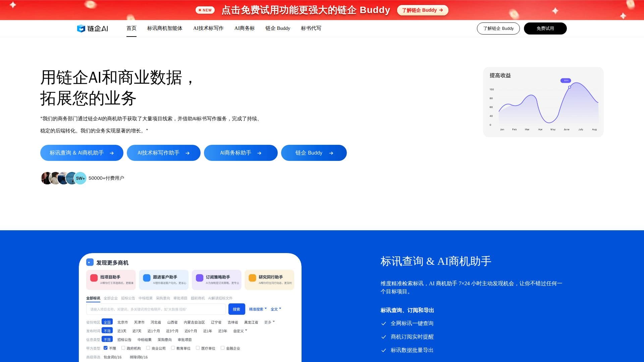Check the 政府机构 checkbox

(123, 348)
